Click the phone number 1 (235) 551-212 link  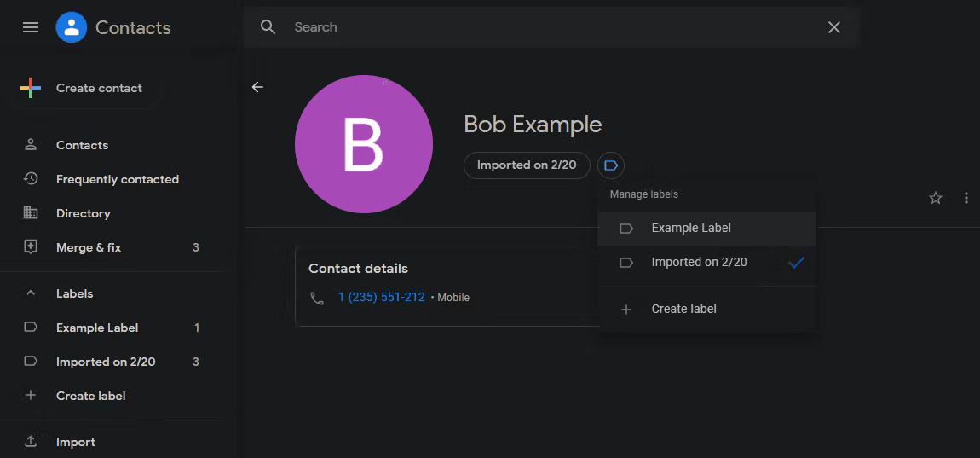pos(381,297)
